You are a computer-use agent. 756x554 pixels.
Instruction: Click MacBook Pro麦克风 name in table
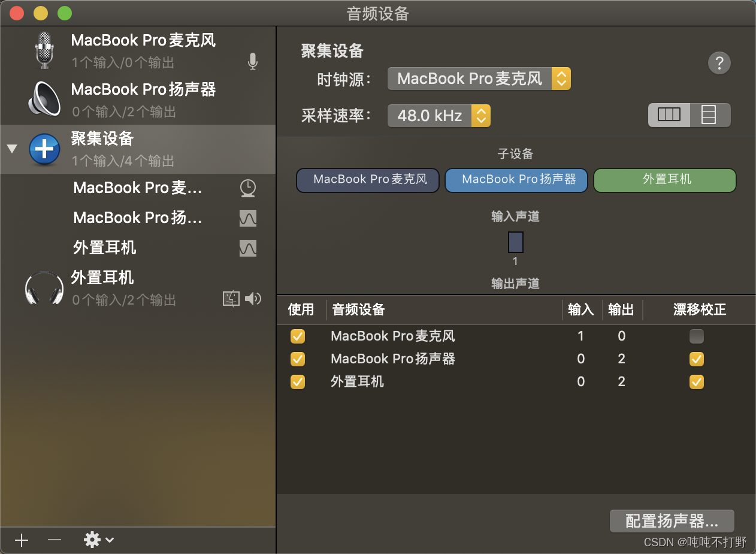pos(393,336)
